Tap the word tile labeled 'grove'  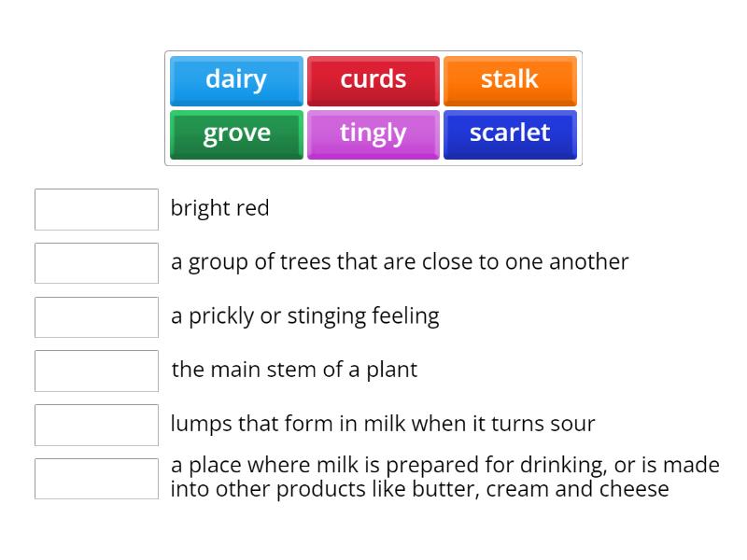click(236, 133)
